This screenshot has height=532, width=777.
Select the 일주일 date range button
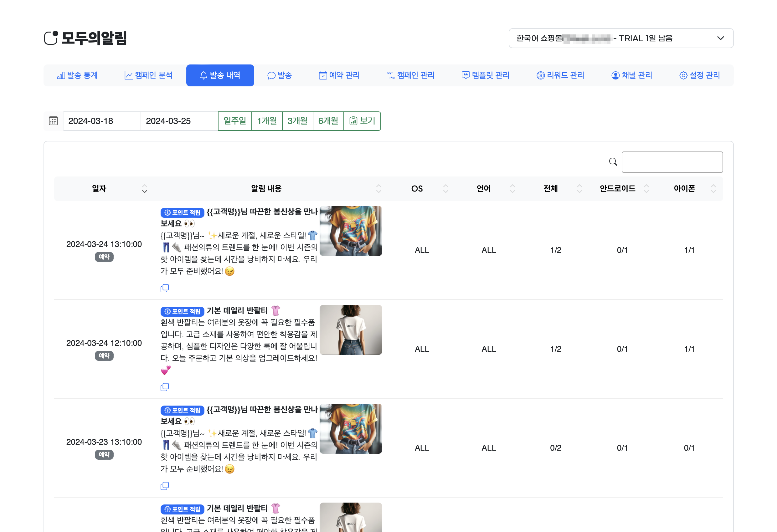(x=235, y=121)
